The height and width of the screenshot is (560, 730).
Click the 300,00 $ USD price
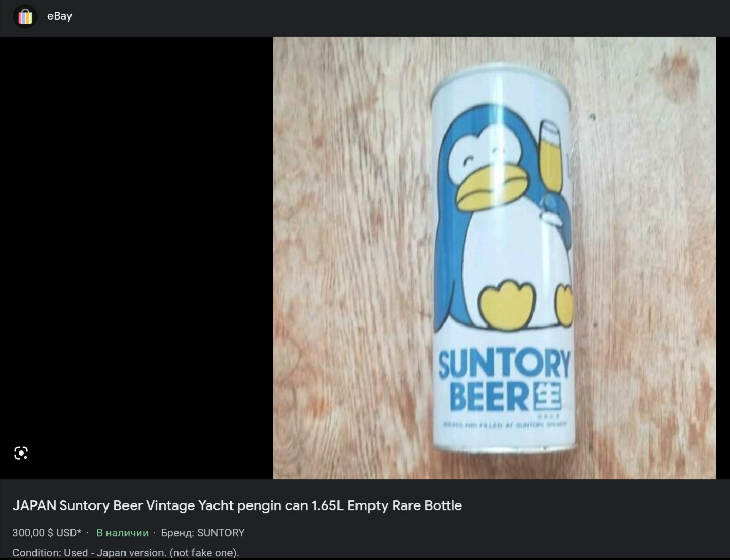click(47, 533)
